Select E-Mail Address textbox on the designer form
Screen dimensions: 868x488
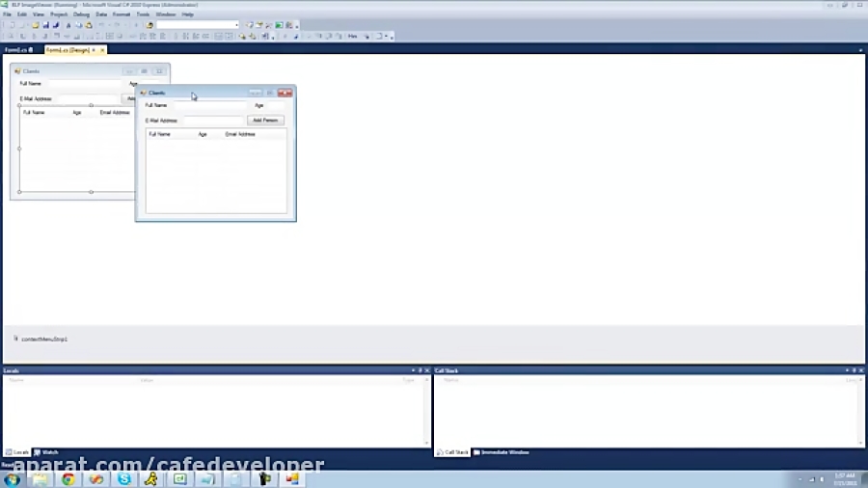88,98
